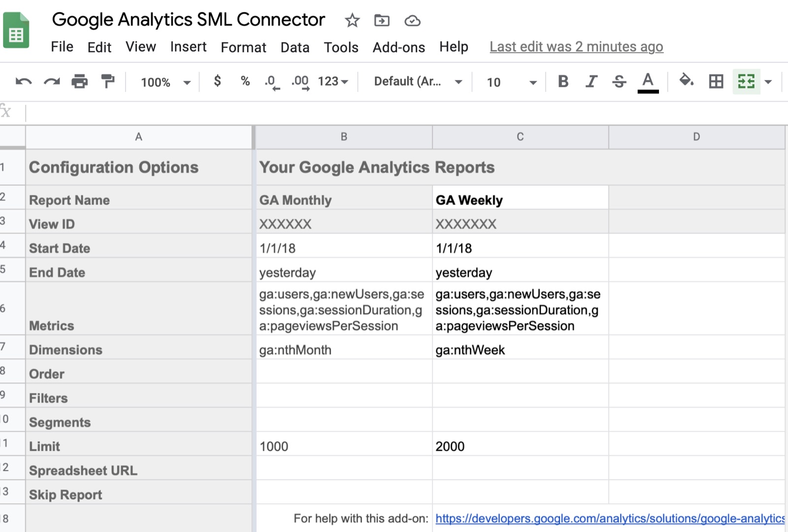Viewport: 788px width, 532px height.
Task: Select the ga:nthWeek cell
Action: point(520,347)
